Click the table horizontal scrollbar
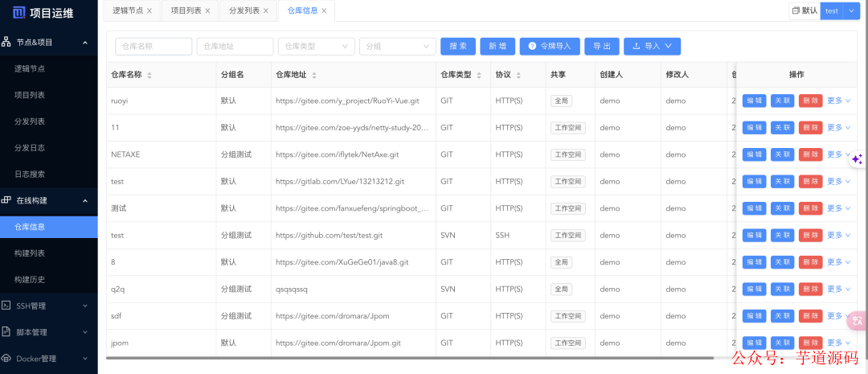The image size is (868, 374). pos(410,358)
